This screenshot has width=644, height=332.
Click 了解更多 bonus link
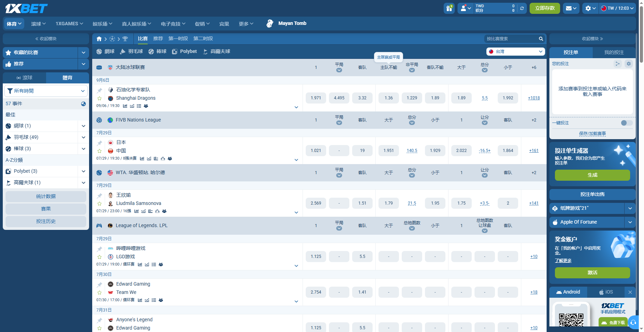(563, 261)
